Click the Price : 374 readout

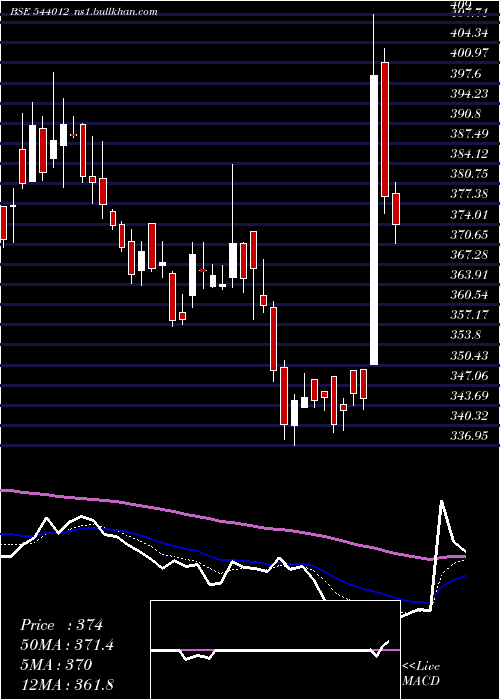[62, 625]
